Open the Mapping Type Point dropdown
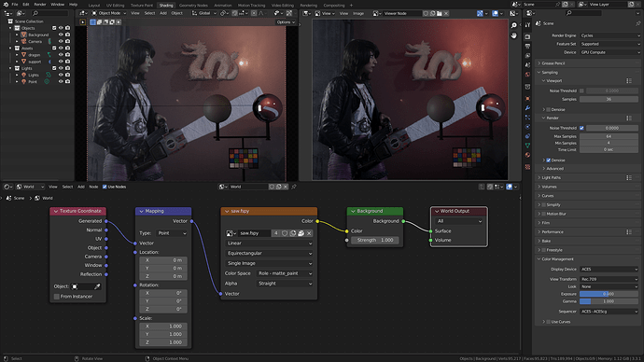644x362 pixels. (172, 233)
